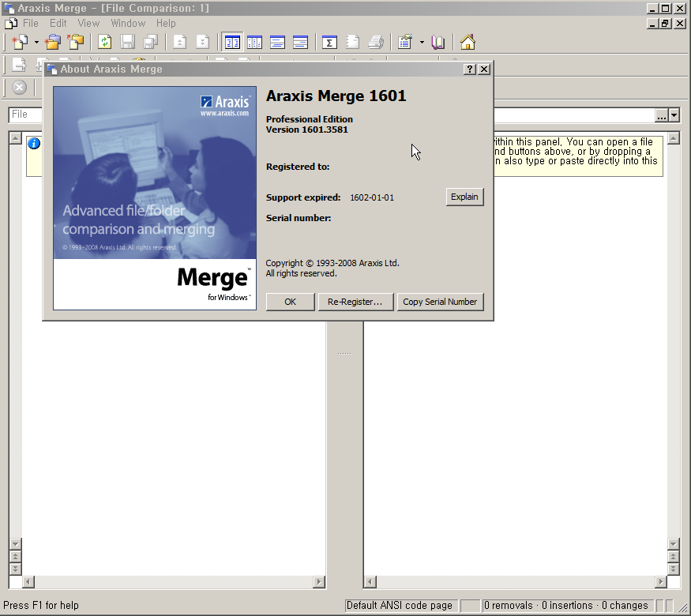Select the three-way horizontal layout icon
The height and width of the screenshot is (616, 691).
click(300, 43)
